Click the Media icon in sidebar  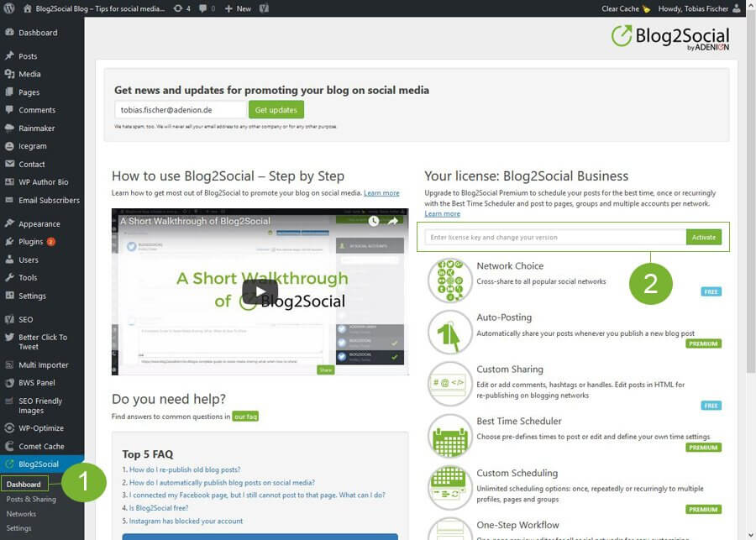(9, 74)
